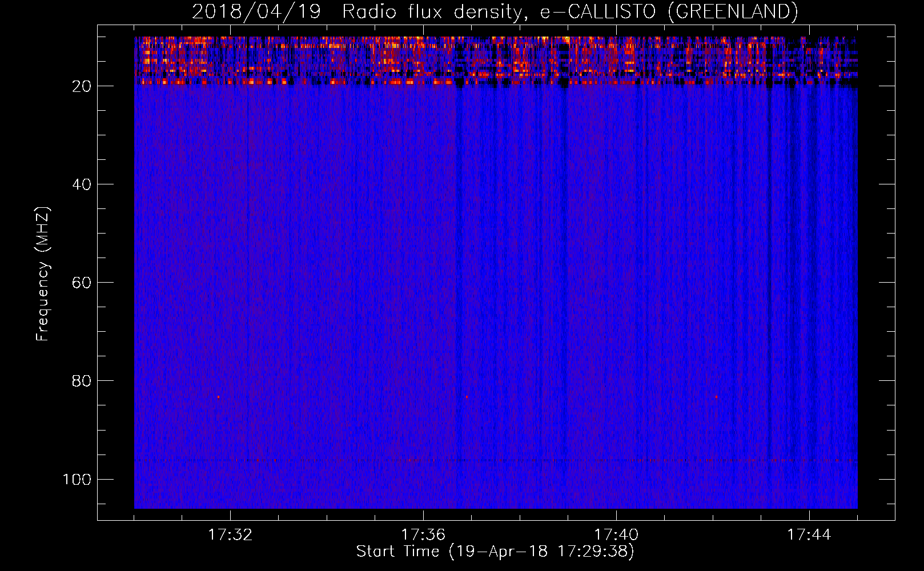Screen dimensions: 924x571
Task: Click the 40 frequency tick label
Action: pyautogui.click(x=82, y=184)
